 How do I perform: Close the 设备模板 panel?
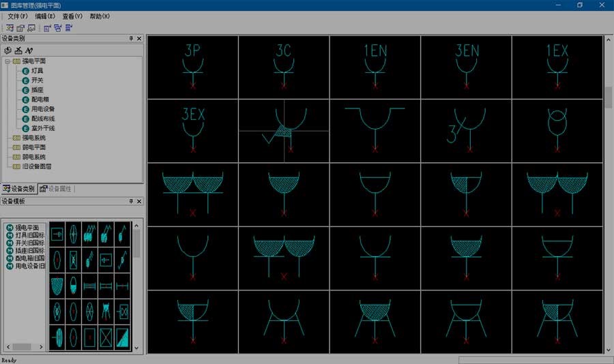139,201
